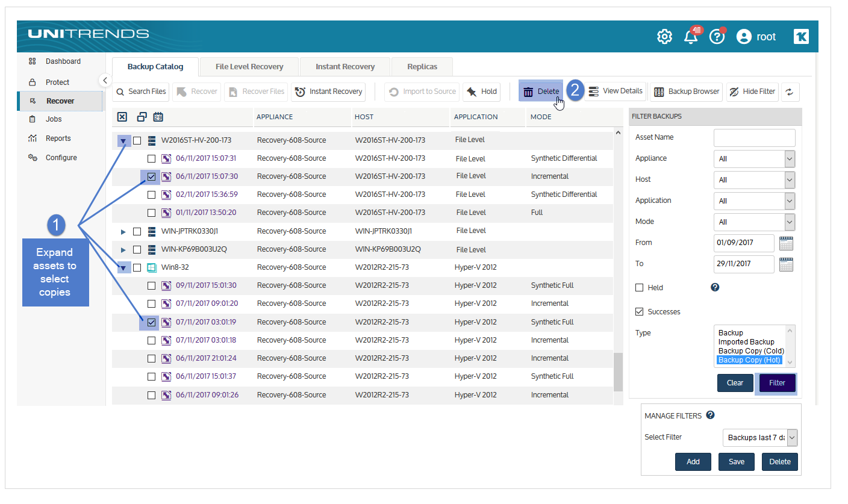Select Backup Copy (Cold) in Type list

click(x=751, y=351)
